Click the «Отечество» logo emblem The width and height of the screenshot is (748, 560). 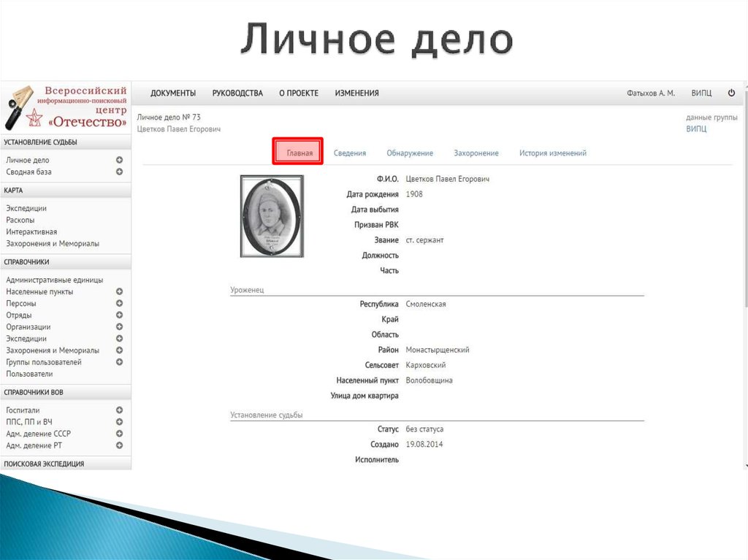[19, 107]
